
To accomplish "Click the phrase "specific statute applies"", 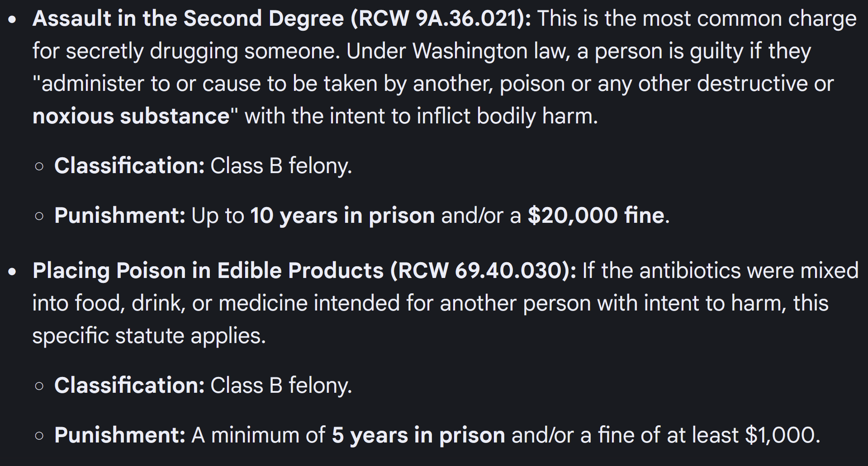I will tap(149, 336).
